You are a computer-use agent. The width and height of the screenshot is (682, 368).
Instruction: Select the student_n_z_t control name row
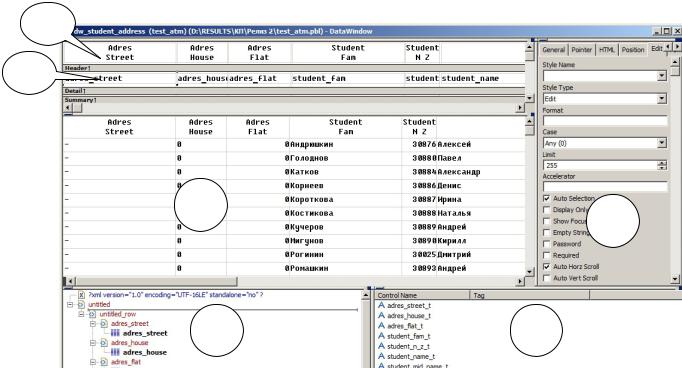coord(408,346)
